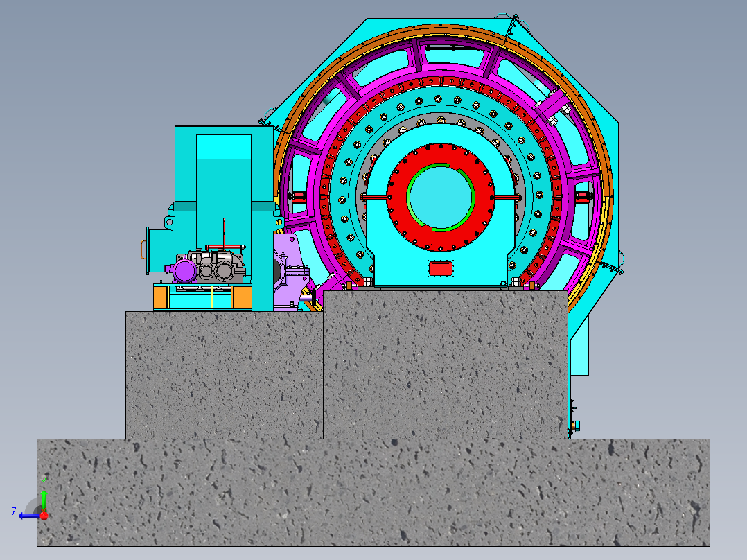747x560 pixels.
Task: Select the right concrete pedestal under the mill
Action: [446, 365]
